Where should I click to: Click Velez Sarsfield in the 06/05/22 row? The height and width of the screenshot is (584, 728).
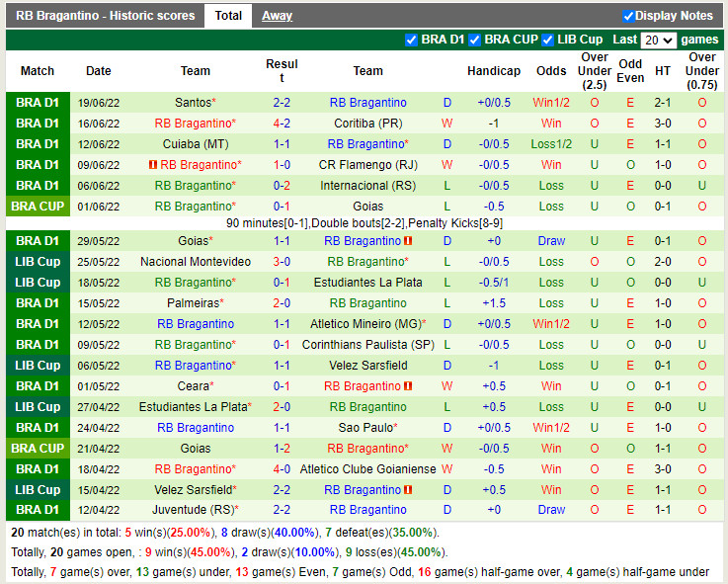coord(368,366)
